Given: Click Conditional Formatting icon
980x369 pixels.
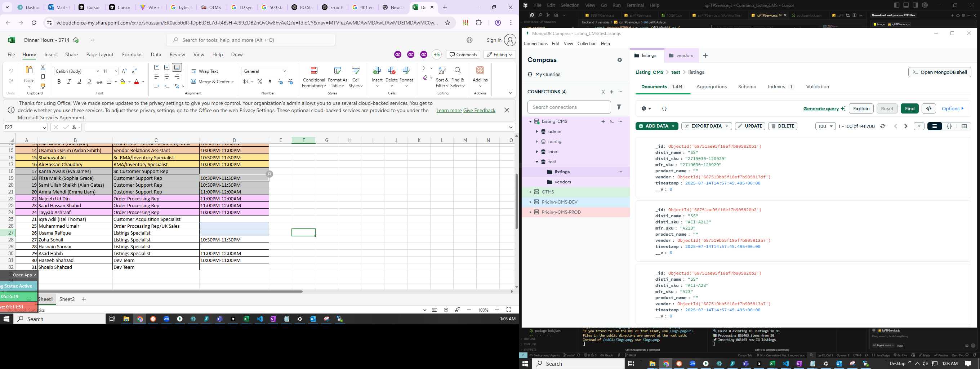Looking at the screenshot, I should (314, 70).
